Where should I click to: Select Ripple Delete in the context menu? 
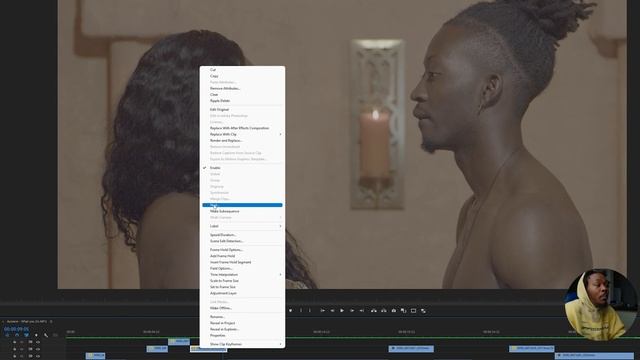pyautogui.click(x=242, y=100)
